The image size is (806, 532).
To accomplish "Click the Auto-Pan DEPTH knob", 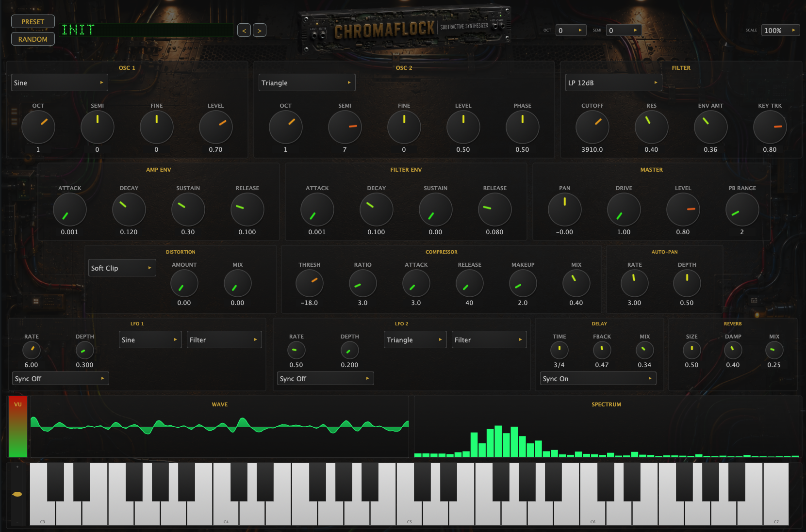I will [x=687, y=283].
